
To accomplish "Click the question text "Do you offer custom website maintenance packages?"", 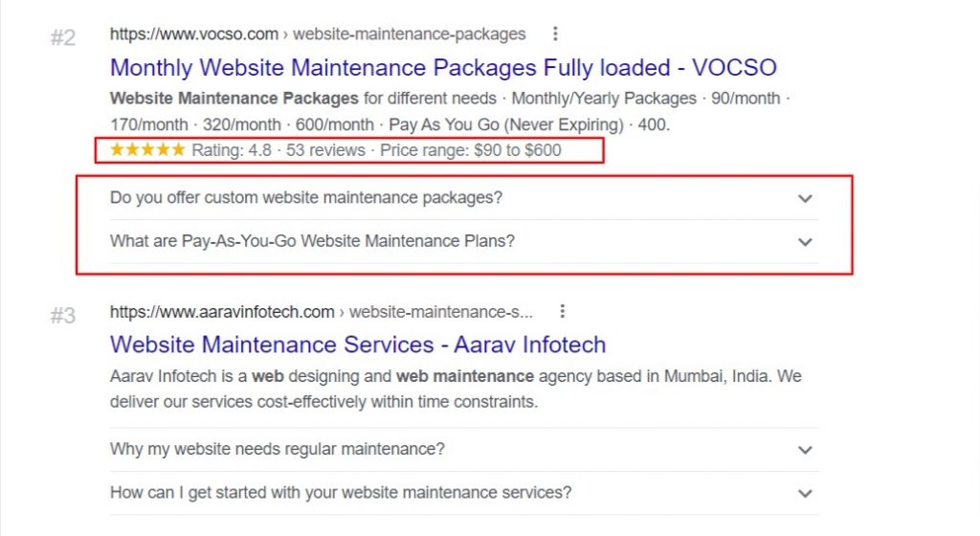I will (x=306, y=198).
